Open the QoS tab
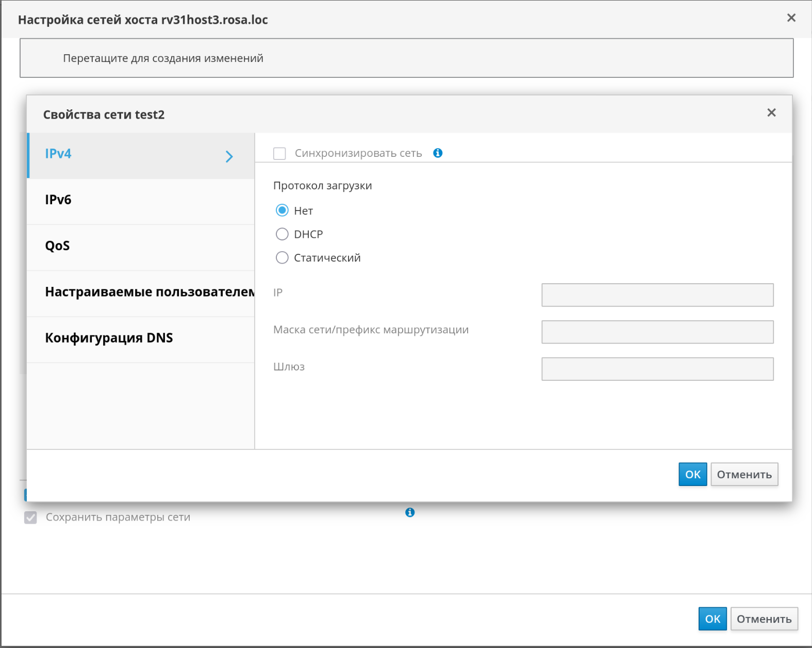 (x=140, y=246)
